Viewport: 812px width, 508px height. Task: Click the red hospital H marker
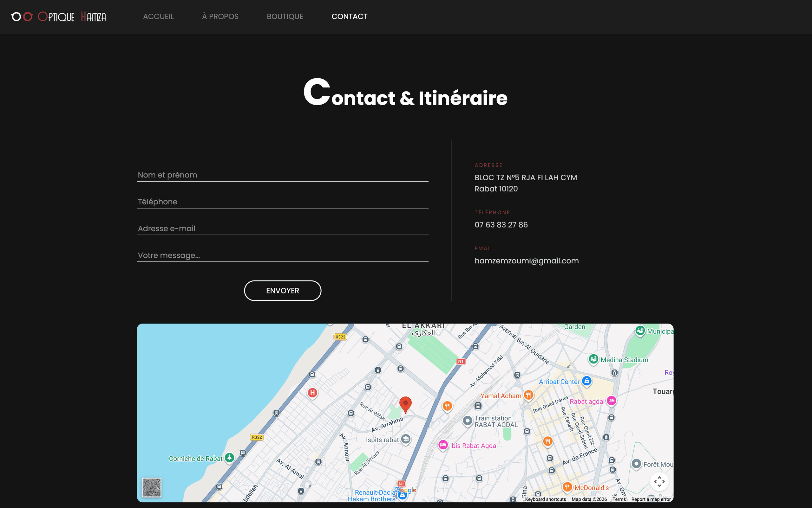[x=312, y=392]
